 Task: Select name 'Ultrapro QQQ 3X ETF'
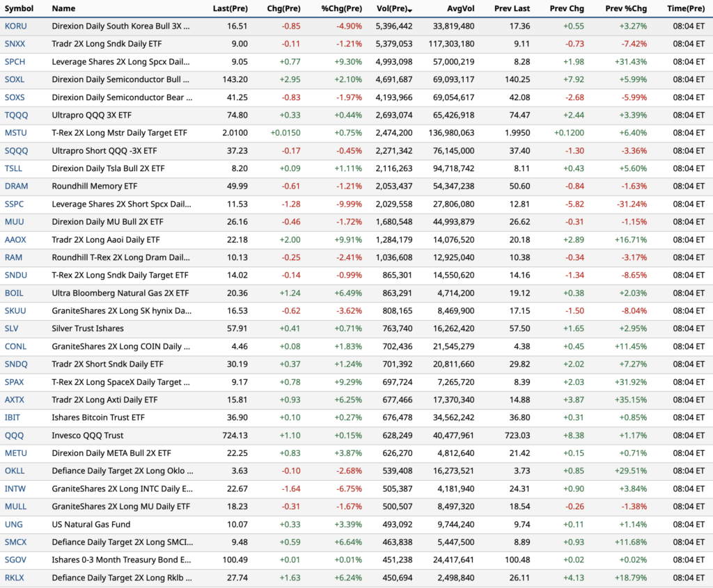[92, 116]
